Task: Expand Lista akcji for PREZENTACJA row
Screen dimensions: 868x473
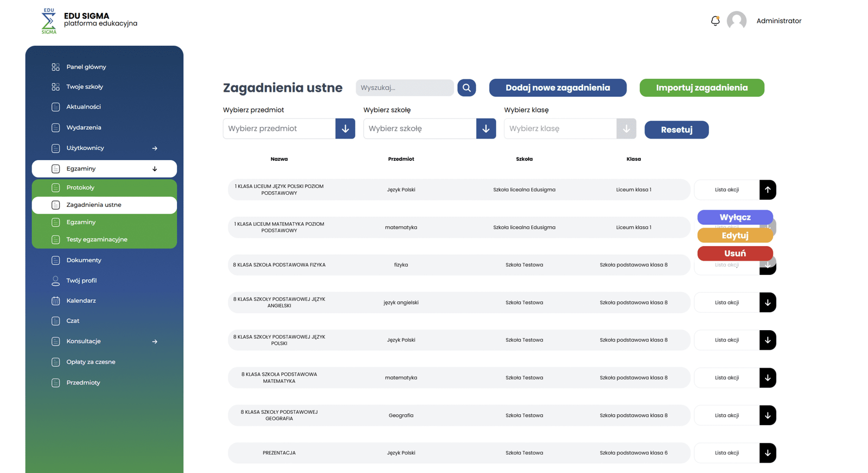Action: coord(768,453)
